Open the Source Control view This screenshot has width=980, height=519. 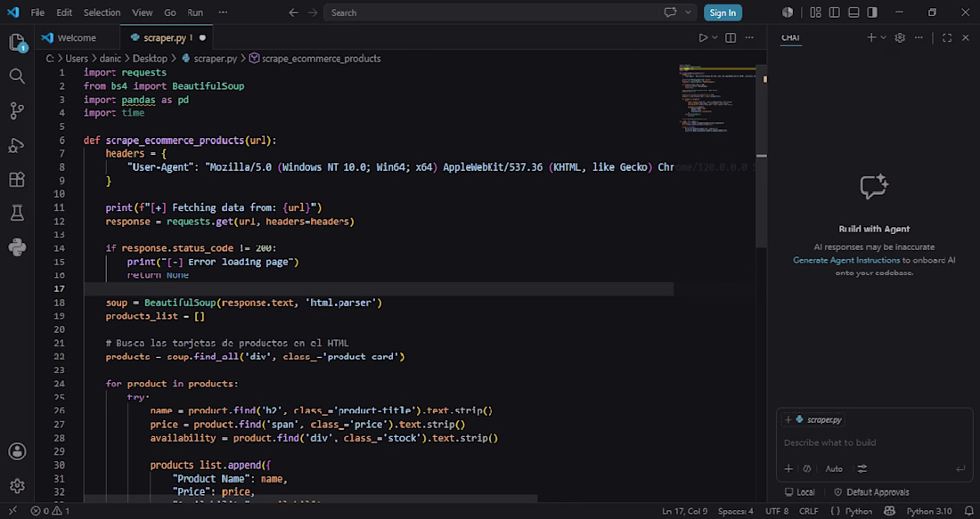tap(17, 111)
